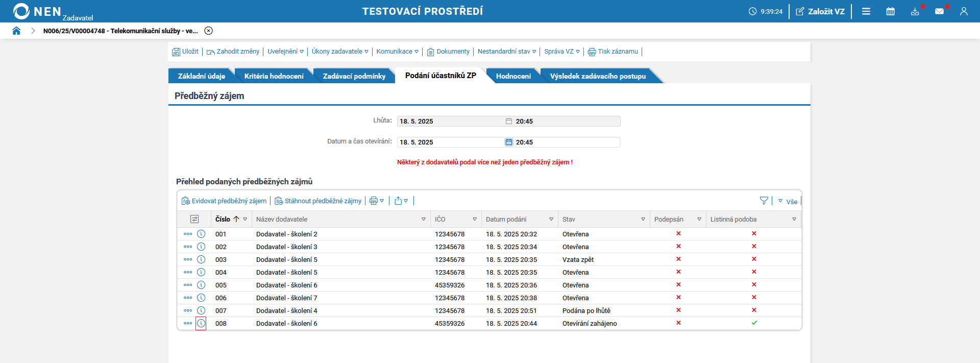
Task: Click Evidovat předběžný zájem button
Action: click(x=224, y=201)
